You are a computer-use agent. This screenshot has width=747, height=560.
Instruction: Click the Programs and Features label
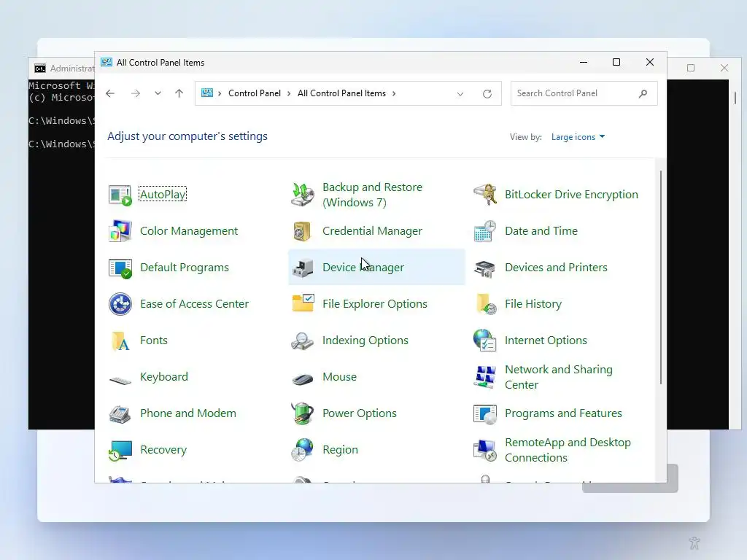[563, 413]
